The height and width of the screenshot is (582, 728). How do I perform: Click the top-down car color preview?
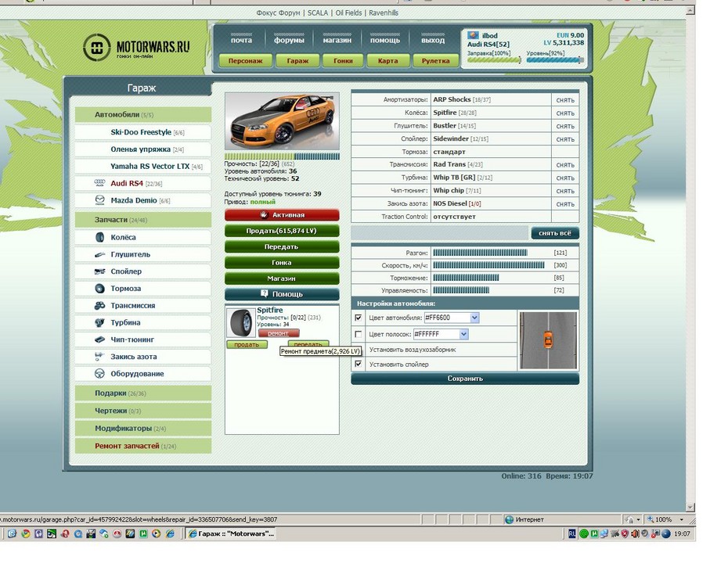(548, 340)
